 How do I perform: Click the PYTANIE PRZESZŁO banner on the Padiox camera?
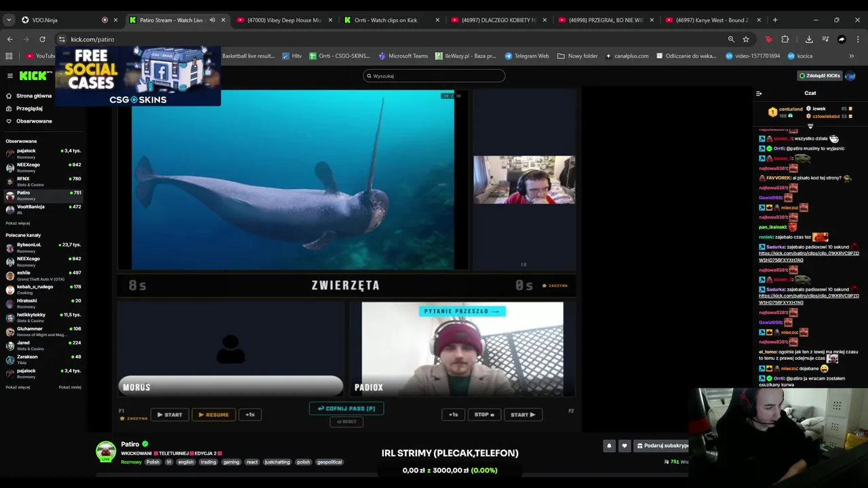[x=462, y=311]
